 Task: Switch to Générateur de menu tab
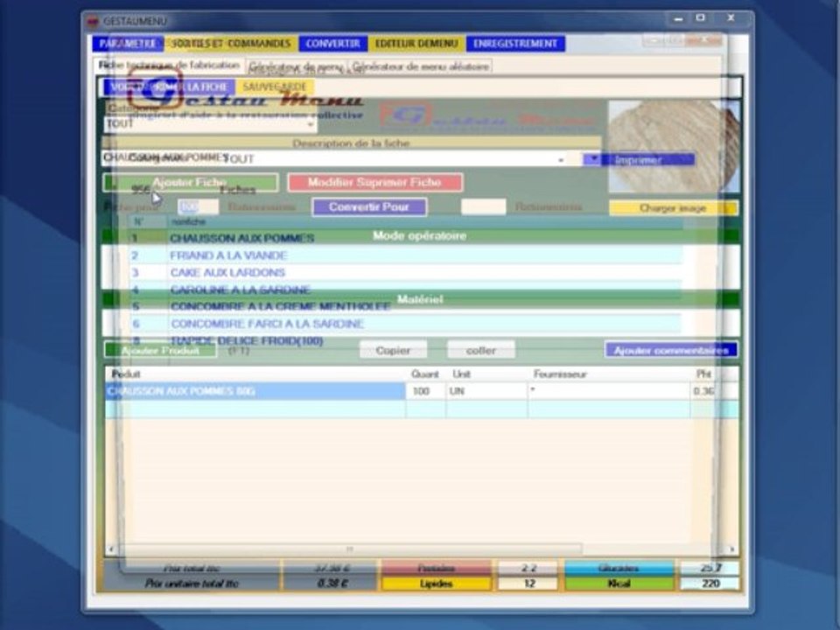tap(296, 67)
